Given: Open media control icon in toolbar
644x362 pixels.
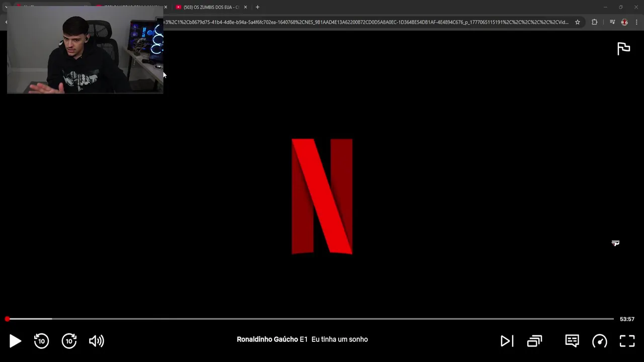Looking at the screenshot, I should (612, 22).
